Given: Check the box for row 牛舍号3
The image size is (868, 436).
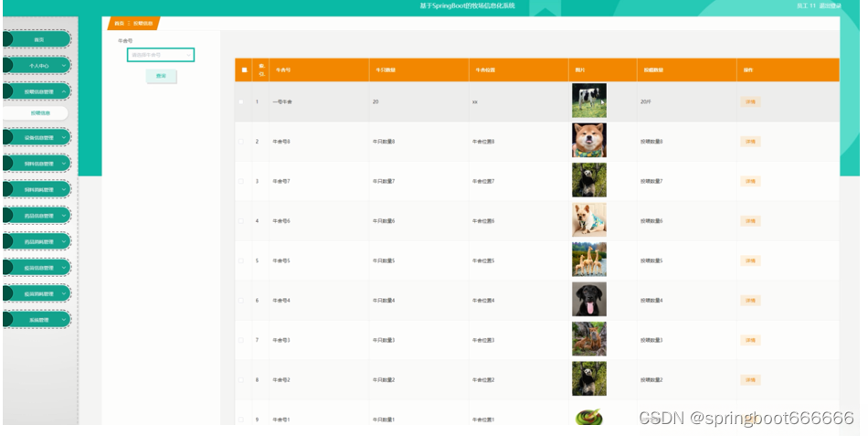Looking at the screenshot, I should [241, 340].
